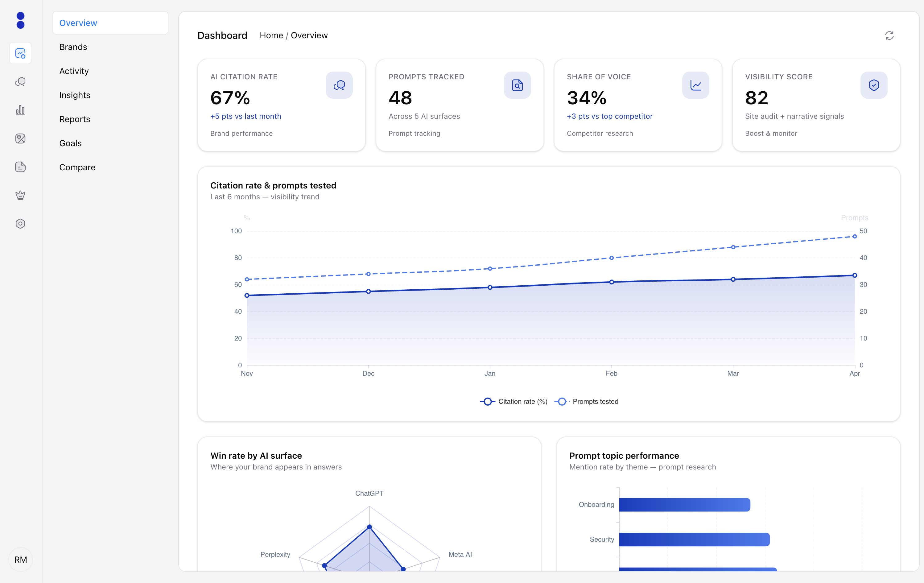924x583 pixels.
Task: Click the Dashboard page title
Action: [222, 36]
